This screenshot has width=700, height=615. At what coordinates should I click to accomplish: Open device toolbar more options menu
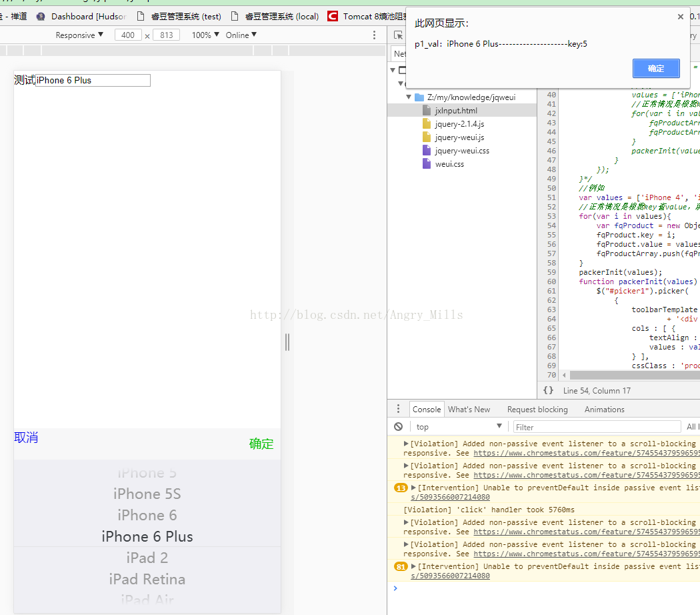(374, 35)
